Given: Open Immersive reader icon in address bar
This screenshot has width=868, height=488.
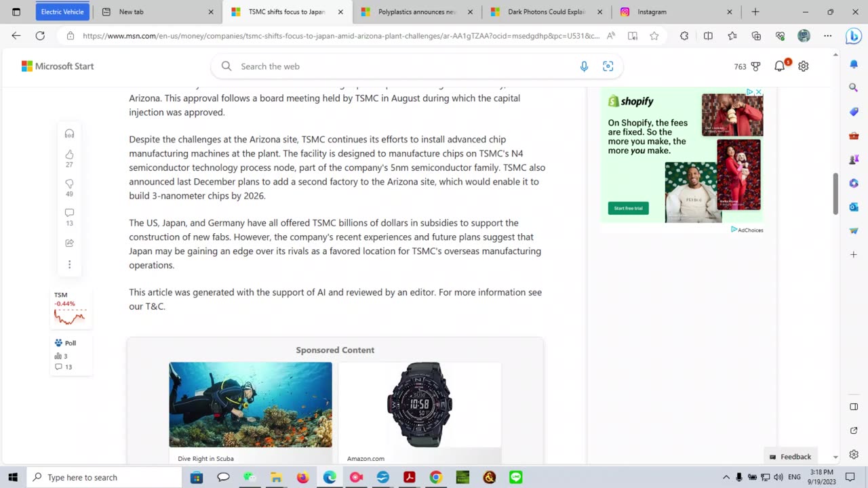Looking at the screenshot, I should point(633,36).
